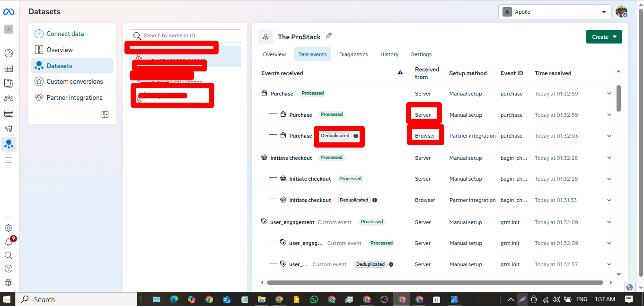This screenshot has height=306, width=644.
Task: Open Audiences using the people icon
Action: (9, 98)
